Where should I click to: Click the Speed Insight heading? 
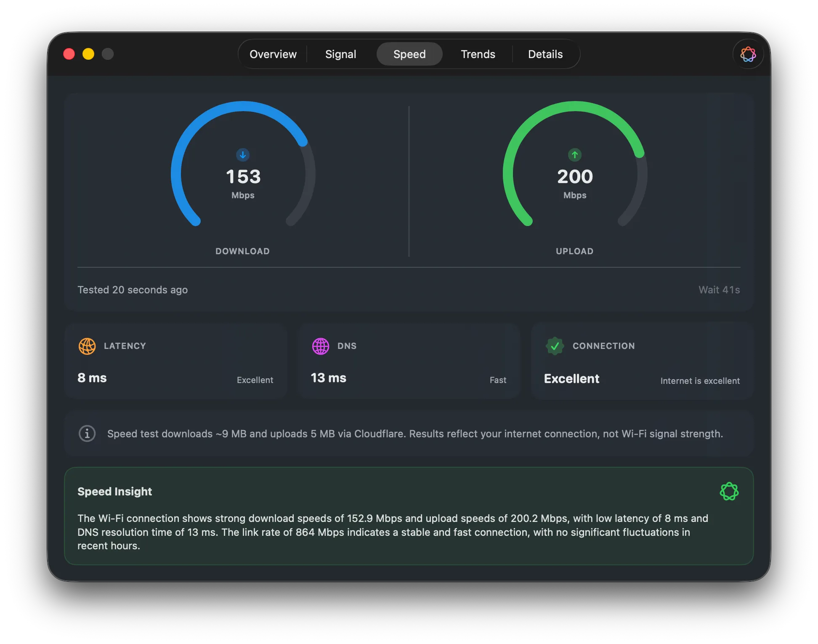(x=114, y=491)
